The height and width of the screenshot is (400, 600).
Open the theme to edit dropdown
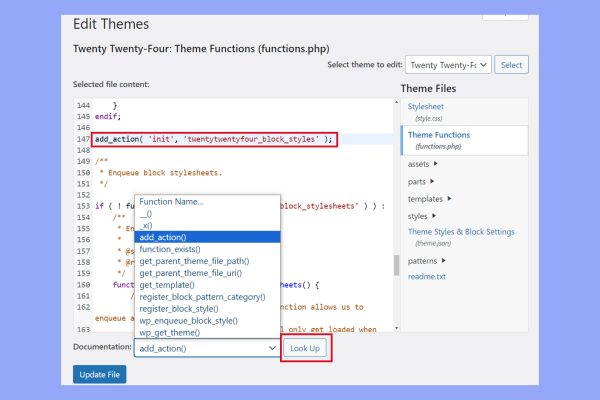[450, 65]
